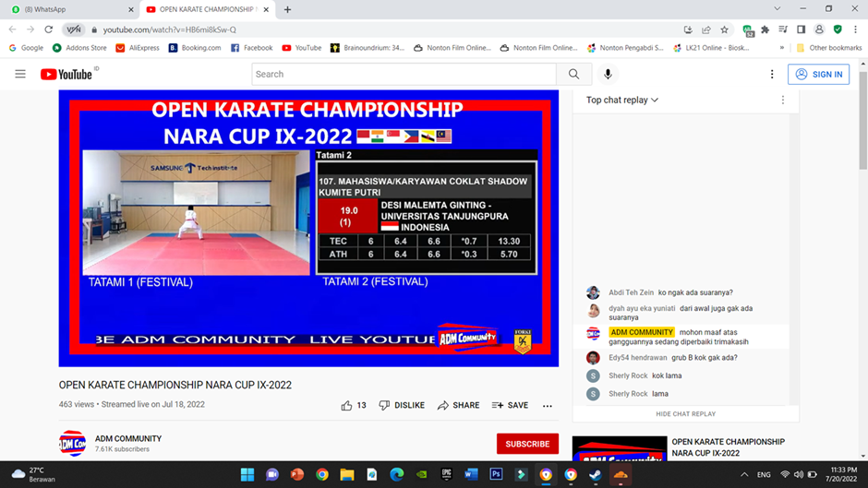Dislike the karate championship video
Viewport: 868px width, 488px height.
(x=402, y=405)
